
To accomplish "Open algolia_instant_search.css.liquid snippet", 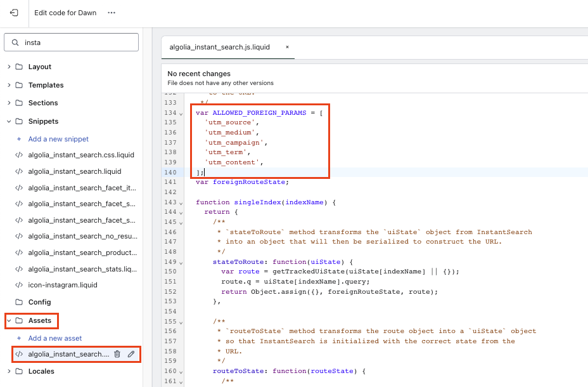I will (x=81, y=155).
